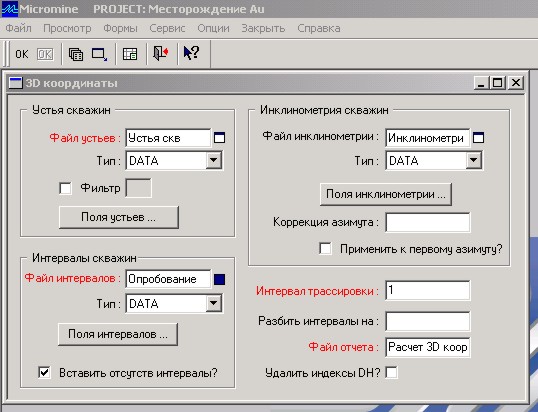Screen dimensions: 538x412
Task: Toggle Применить к первому азимуту checkbox
Action: (x=325, y=248)
